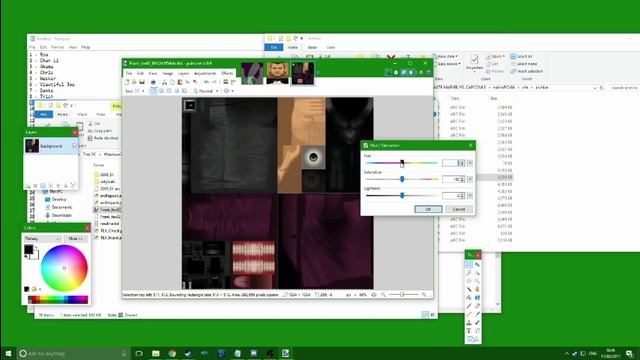
Task: Click the Hue spinner arrows
Action: (462, 163)
